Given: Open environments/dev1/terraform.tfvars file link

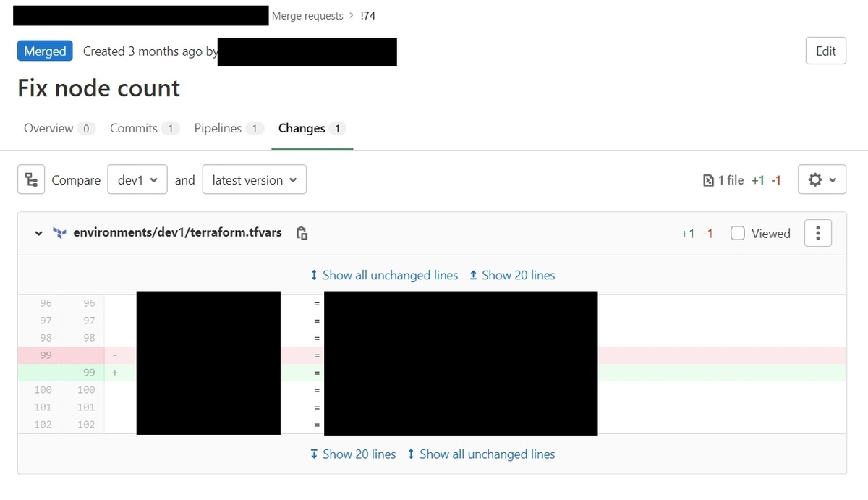Looking at the screenshot, I should [177, 233].
